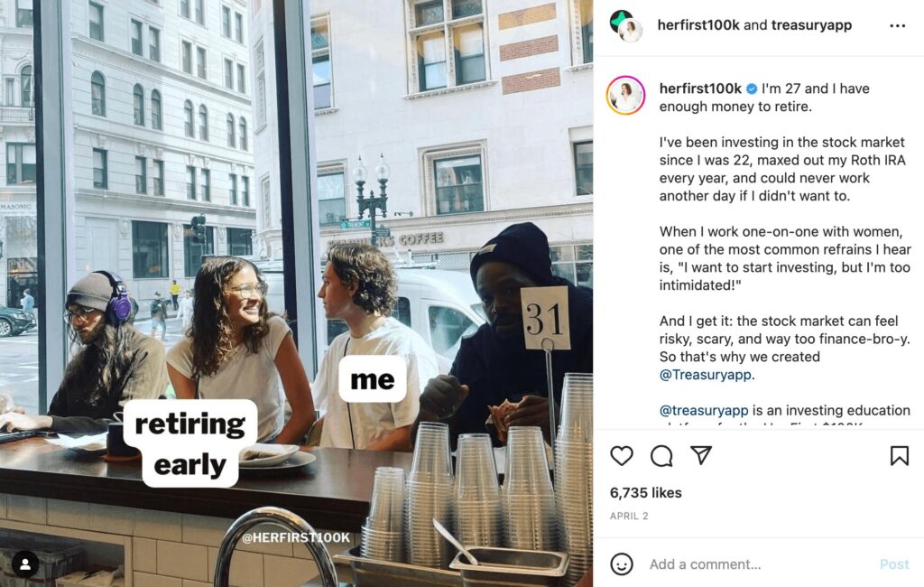View the 6,735 likes list
Screen dimensions: 924x587
point(646,492)
